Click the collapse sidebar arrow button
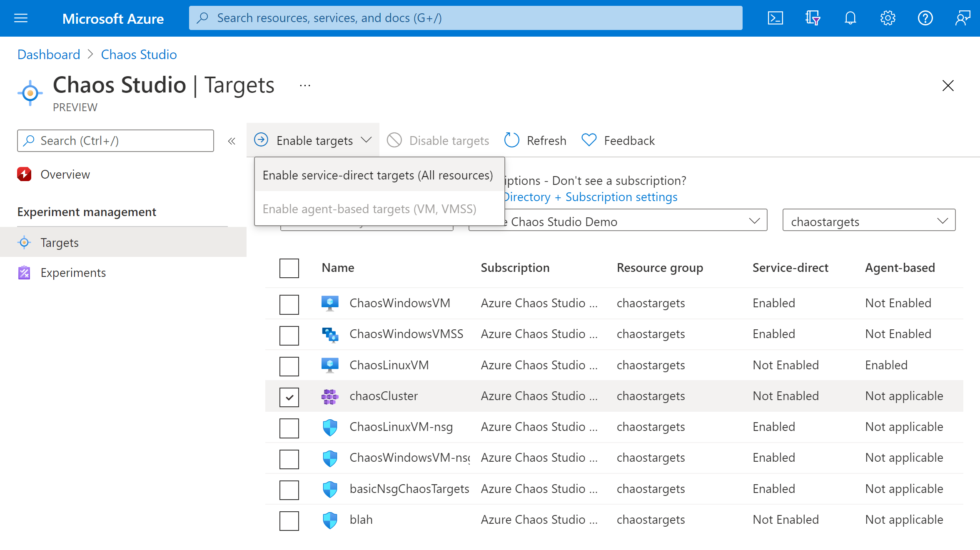Image resolution: width=980 pixels, height=550 pixels. click(232, 141)
